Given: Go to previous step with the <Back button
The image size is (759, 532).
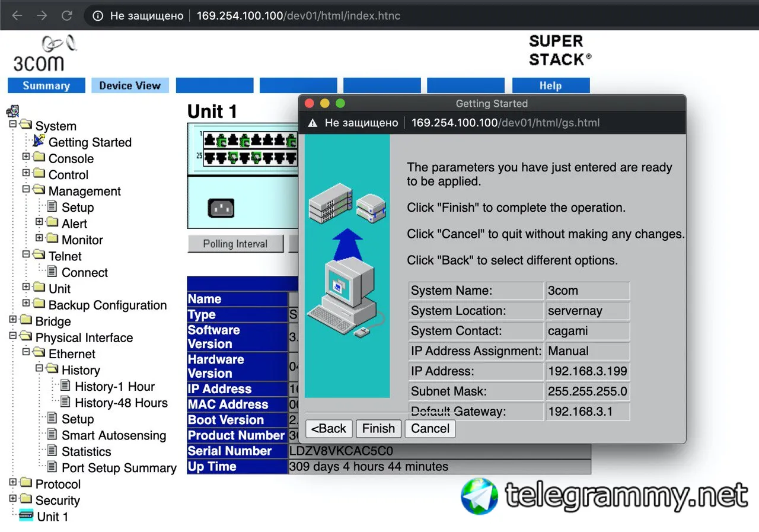Looking at the screenshot, I should [329, 429].
